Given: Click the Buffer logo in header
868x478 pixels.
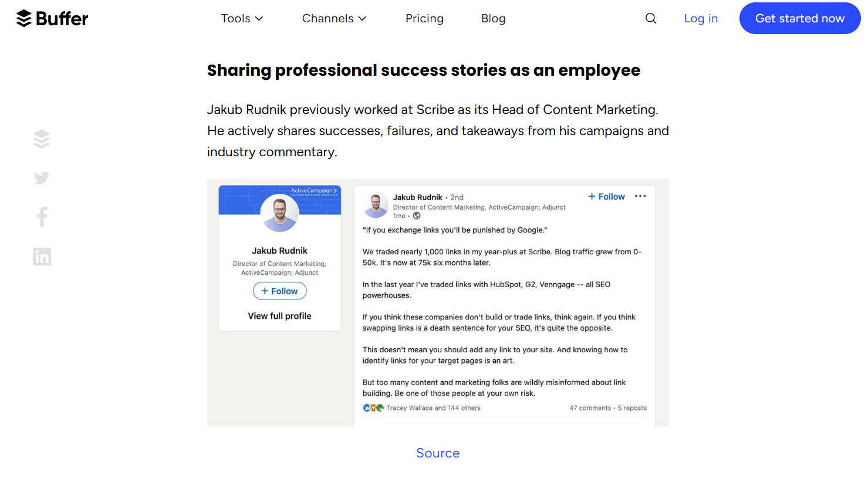Looking at the screenshot, I should coord(52,19).
